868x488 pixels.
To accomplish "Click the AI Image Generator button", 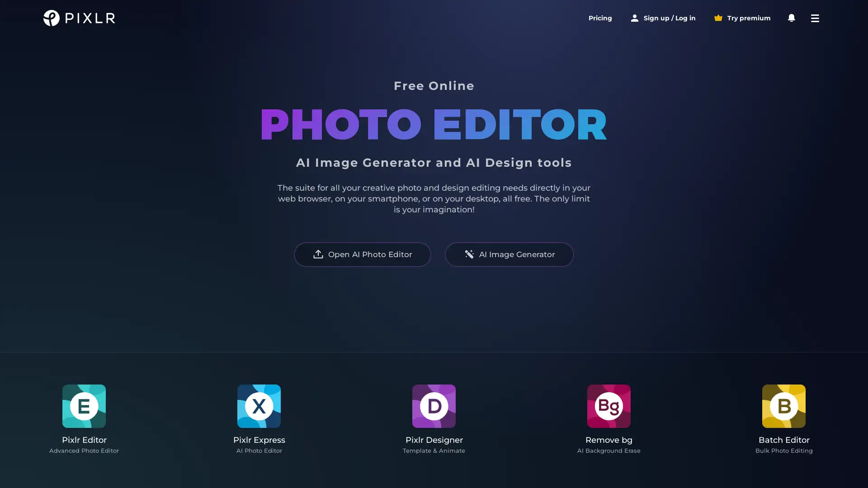I will (509, 254).
